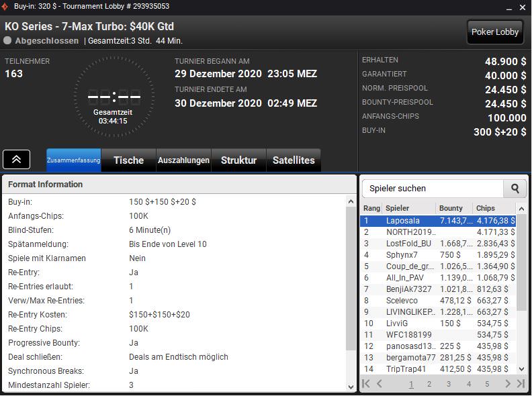Sort players by the Chips column header
532x396 pixels.
(494, 208)
